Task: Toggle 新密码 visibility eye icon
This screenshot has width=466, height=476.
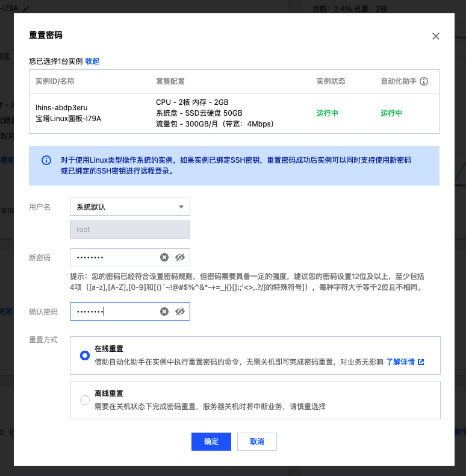Action: coord(180,257)
